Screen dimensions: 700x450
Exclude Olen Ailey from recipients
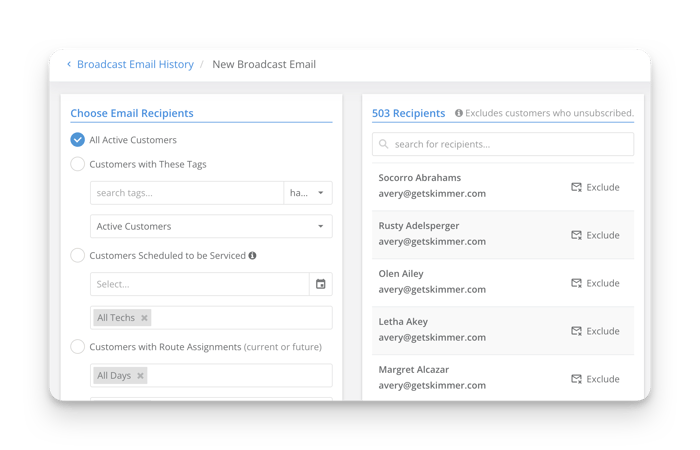click(595, 283)
